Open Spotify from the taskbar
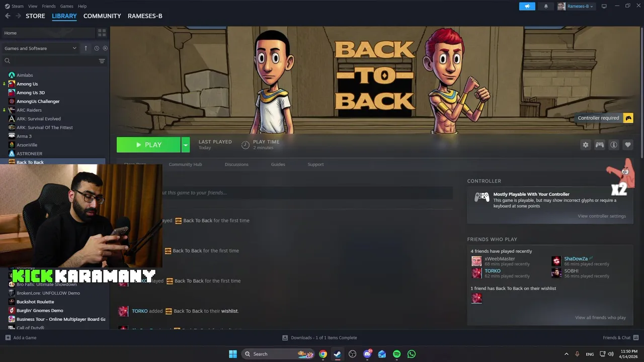The width and height of the screenshot is (644, 362). 396,354
